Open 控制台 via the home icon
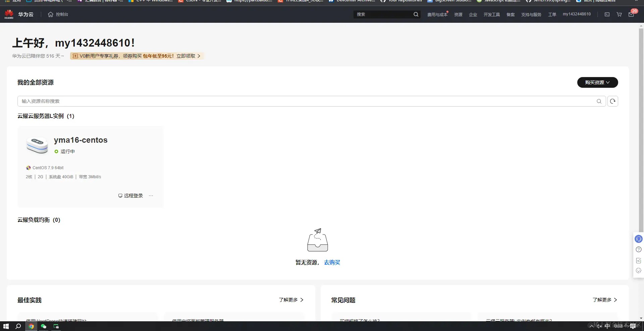The height and width of the screenshot is (331, 644). pyautogui.click(x=58, y=14)
